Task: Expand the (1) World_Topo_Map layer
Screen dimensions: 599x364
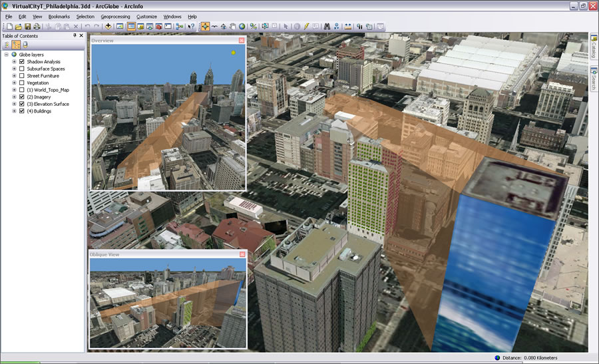Action: (14, 90)
